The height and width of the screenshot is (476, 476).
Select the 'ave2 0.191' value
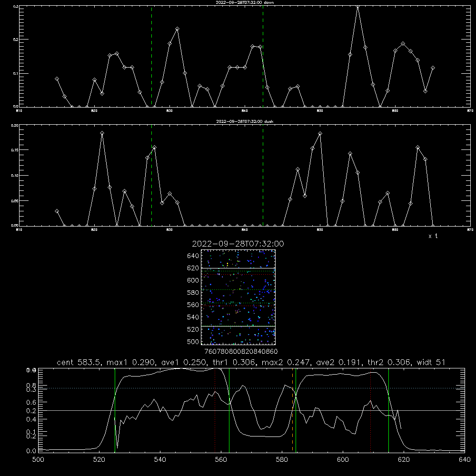click(x=338, y=362)
